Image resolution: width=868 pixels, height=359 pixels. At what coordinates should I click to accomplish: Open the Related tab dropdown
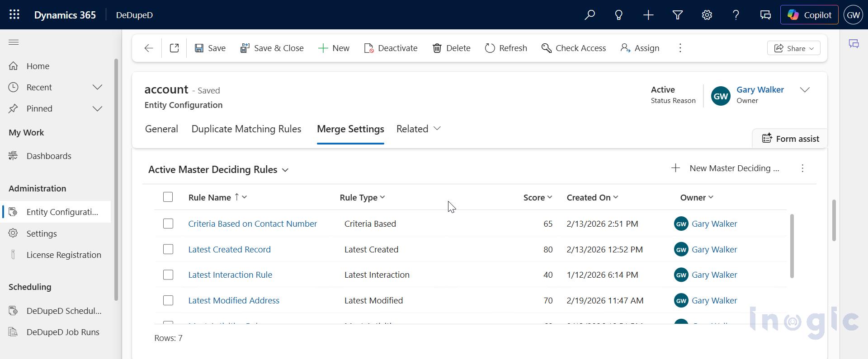point(418,129)
